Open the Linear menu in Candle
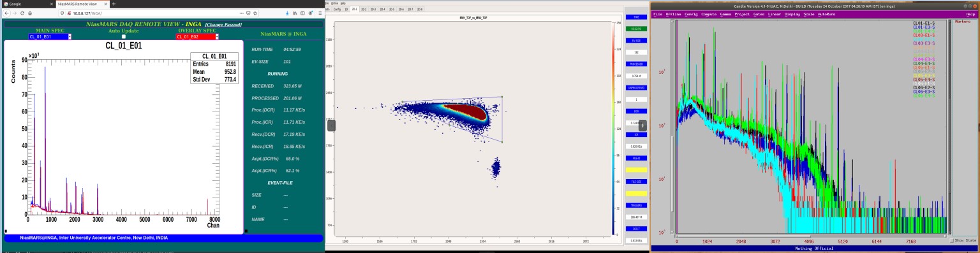The height and width of the screenshot is (253, 980). [774, 14]
